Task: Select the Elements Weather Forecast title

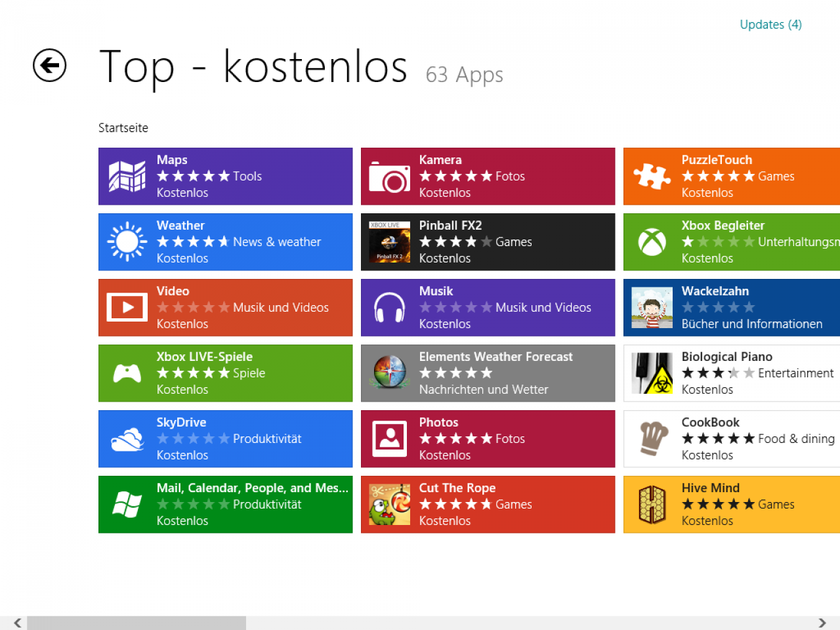Action: tap(496, 356)
